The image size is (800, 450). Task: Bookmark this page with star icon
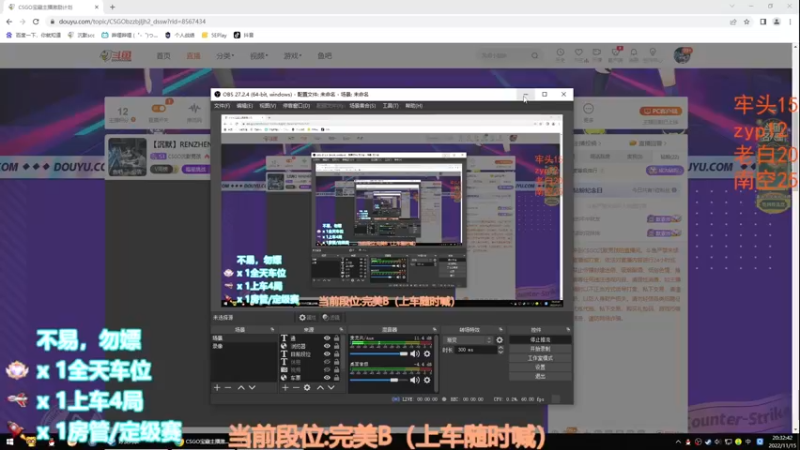[x=746, y=21]
